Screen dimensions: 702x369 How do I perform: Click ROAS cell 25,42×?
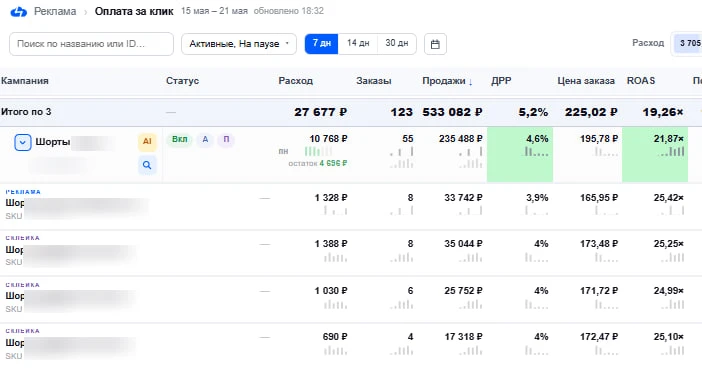pos(668,198)
